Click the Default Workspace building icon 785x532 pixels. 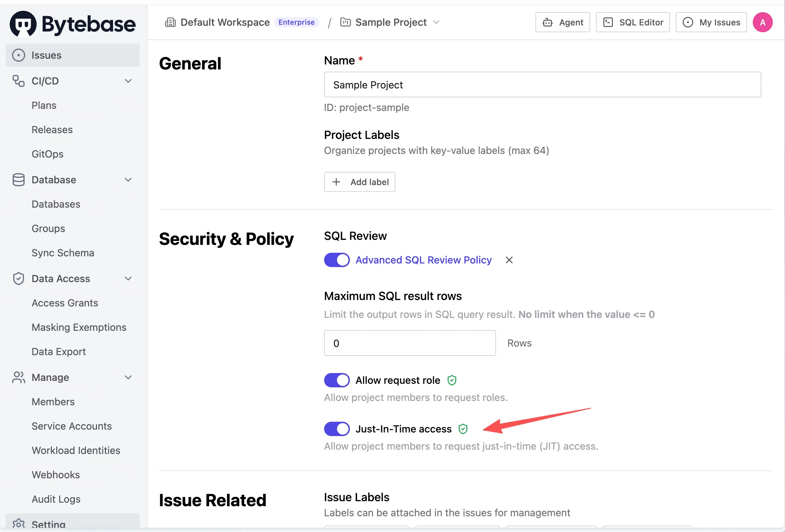click(x=170, y=22)
